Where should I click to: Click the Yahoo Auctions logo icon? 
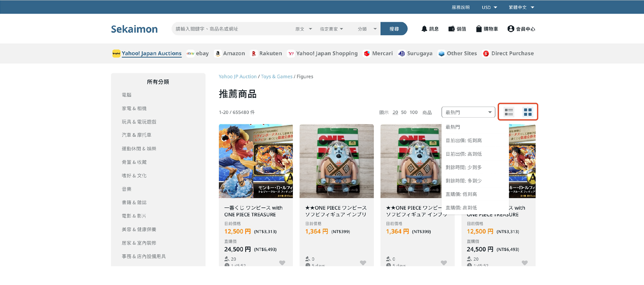coord(116,53)
